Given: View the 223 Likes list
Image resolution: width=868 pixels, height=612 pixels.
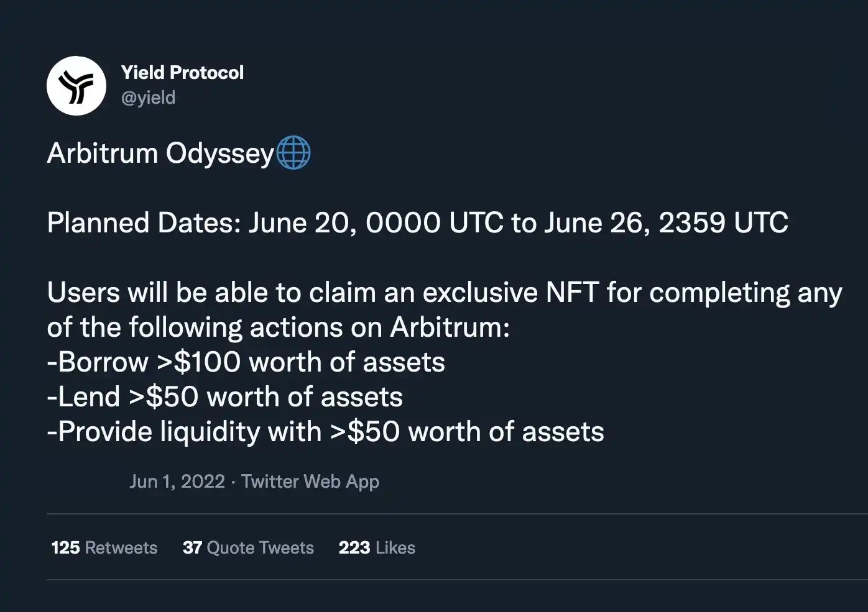Looking at the screenshot, I should (x=377, y=547).
